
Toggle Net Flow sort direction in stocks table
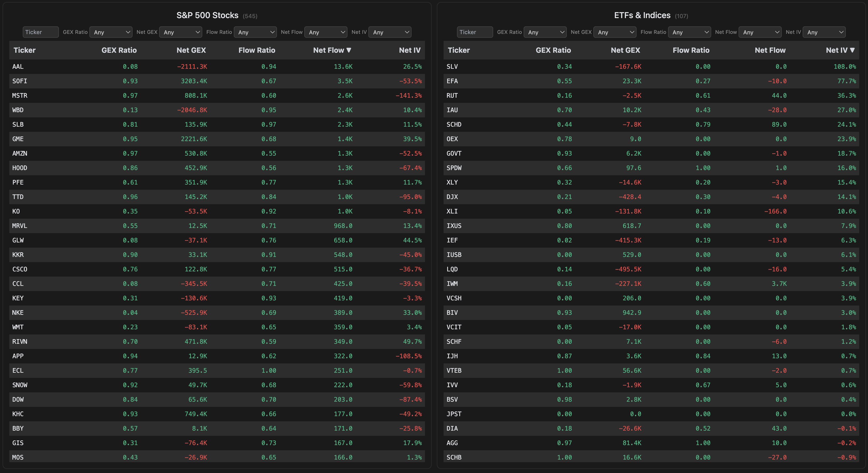point(332,50)
